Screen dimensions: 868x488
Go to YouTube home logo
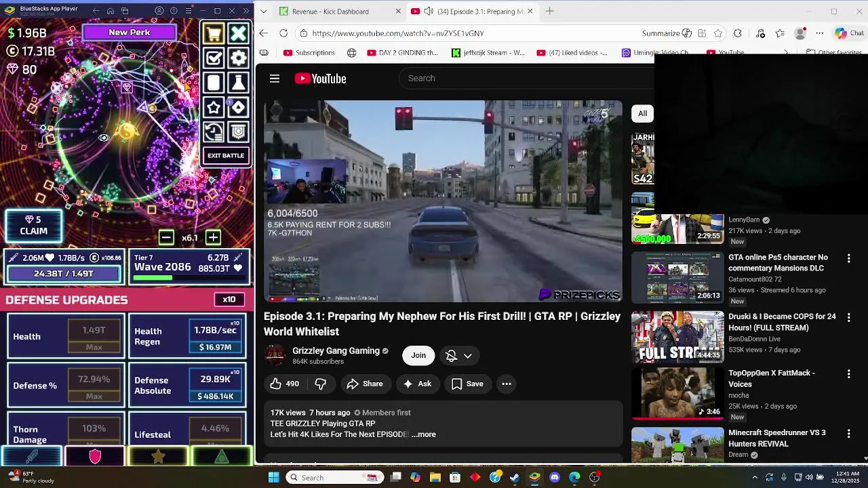tap(321, 79)
